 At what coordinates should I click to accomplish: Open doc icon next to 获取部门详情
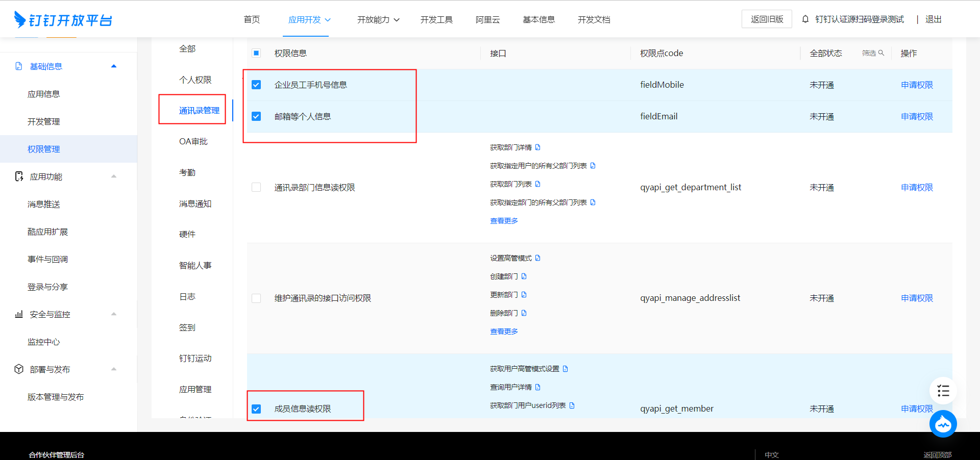[x=537, y=147]
